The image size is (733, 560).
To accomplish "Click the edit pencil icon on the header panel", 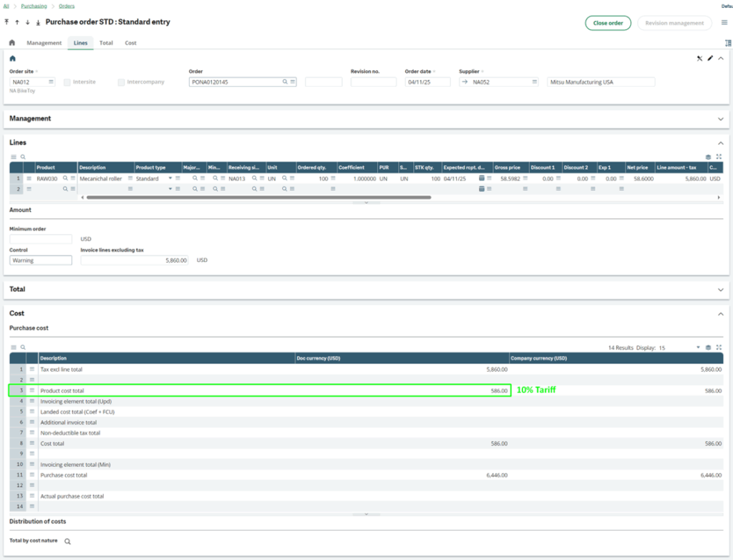I will (711, 59).
